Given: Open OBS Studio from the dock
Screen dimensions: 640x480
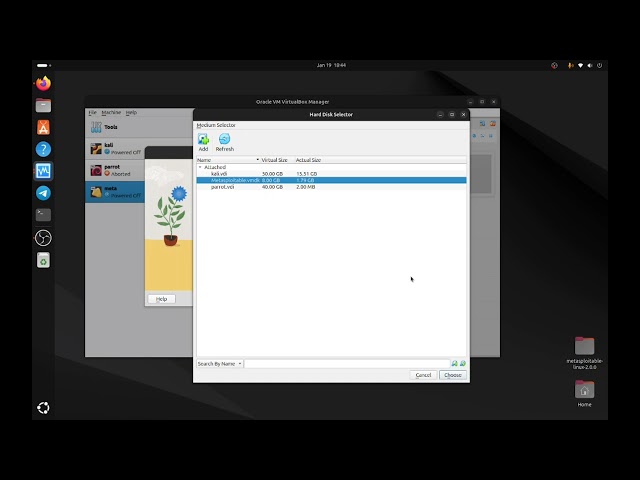Looking at the screenshot, I should (x=43, y=238).
